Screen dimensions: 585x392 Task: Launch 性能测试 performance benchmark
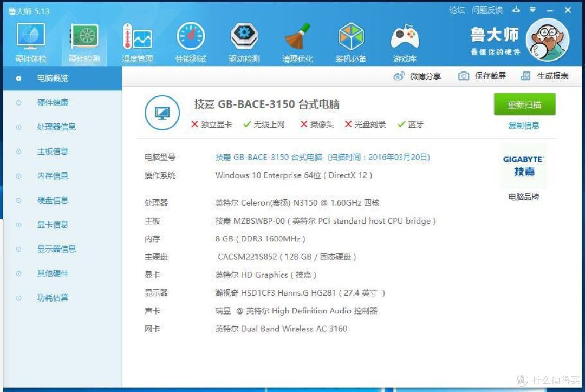[191, 43]
